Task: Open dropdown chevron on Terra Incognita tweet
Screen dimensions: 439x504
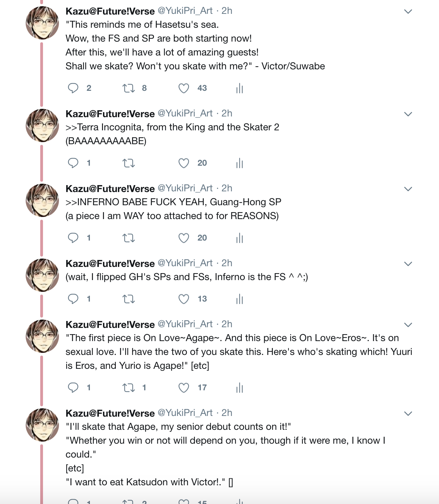Action: tap(408, 114)
